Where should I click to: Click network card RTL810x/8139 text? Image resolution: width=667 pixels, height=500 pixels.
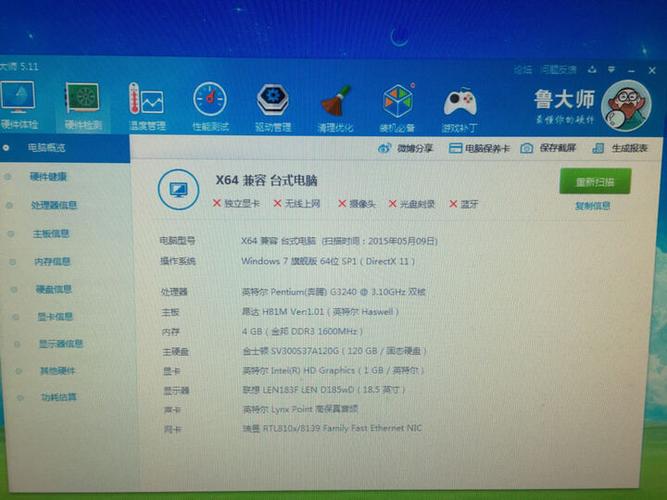click(x=332, y=429)
